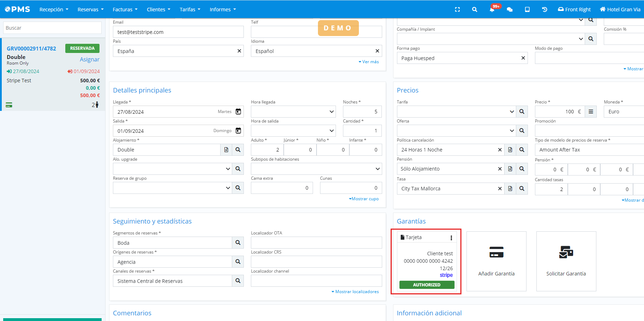This screenshot has width=644, height=321.
Task: Click Asignar link on reservation
Action: pyautogui.click(x=89, y=59)
